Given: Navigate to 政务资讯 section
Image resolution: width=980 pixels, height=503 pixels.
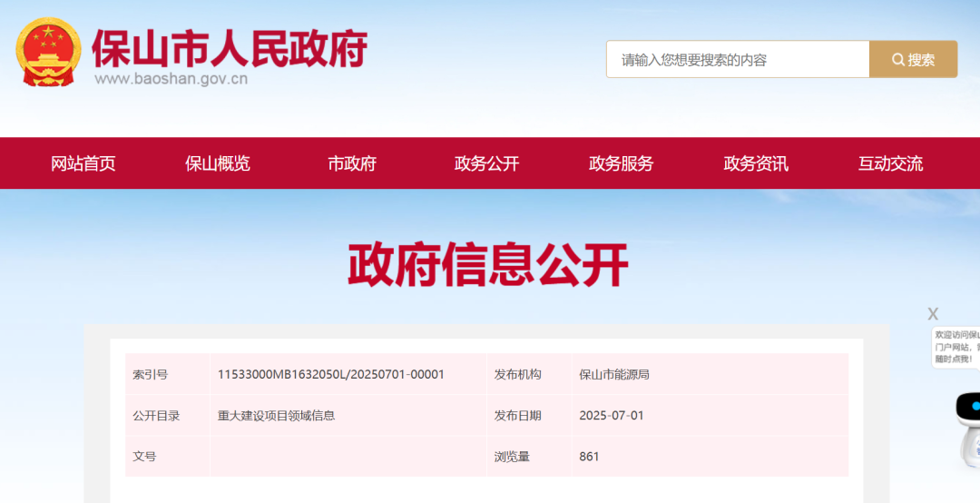Looking at the screenshot, I should coord(756,163).
